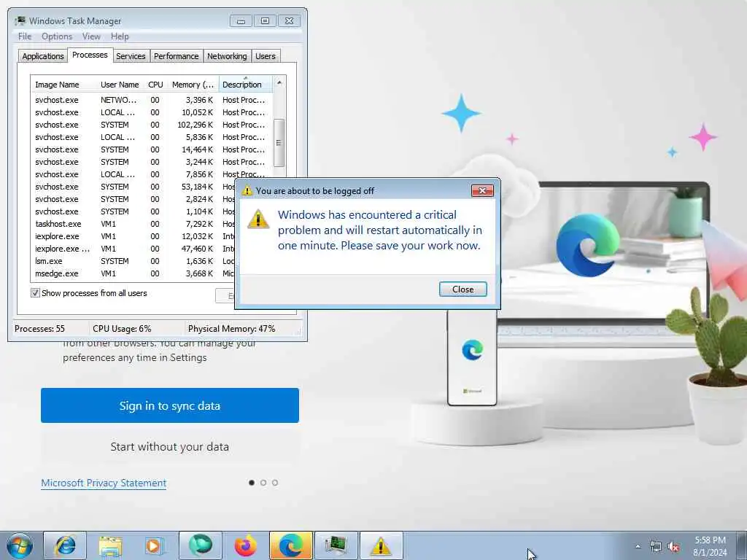Click Start without your data

169,447
